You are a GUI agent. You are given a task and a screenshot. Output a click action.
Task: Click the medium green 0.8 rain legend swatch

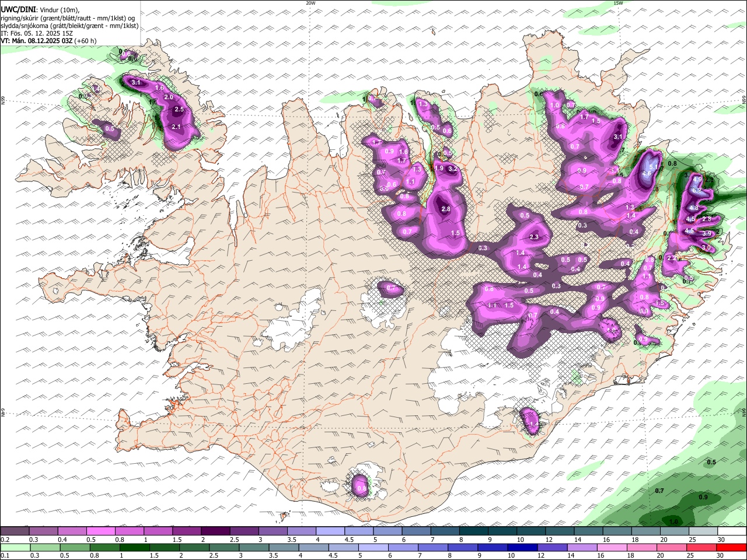(105, 547)
